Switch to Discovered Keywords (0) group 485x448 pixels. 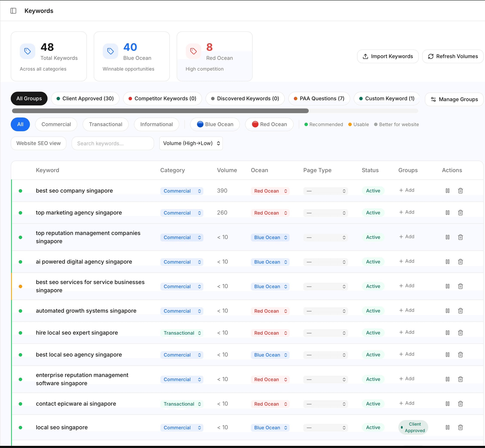[245, 98]
